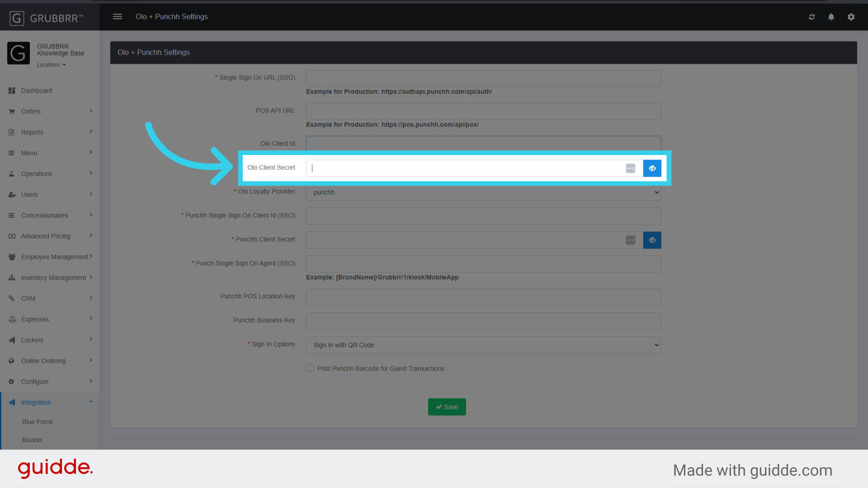This screenshot has width=868, height=488.
Task: Open Blue Force integration link
Action: pyautogui.click(x=38, y=422)
